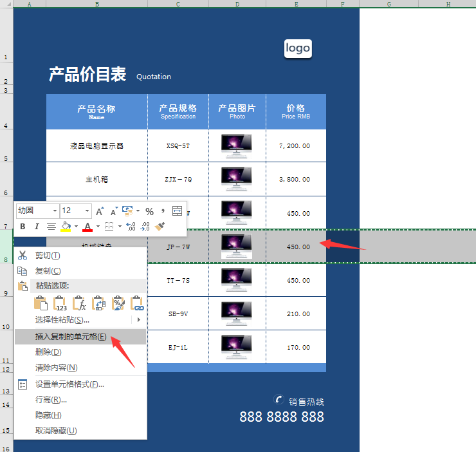Select row 8 header
Image resolution: width=476 pixels, height=452 pixels.
click(6, 247)
